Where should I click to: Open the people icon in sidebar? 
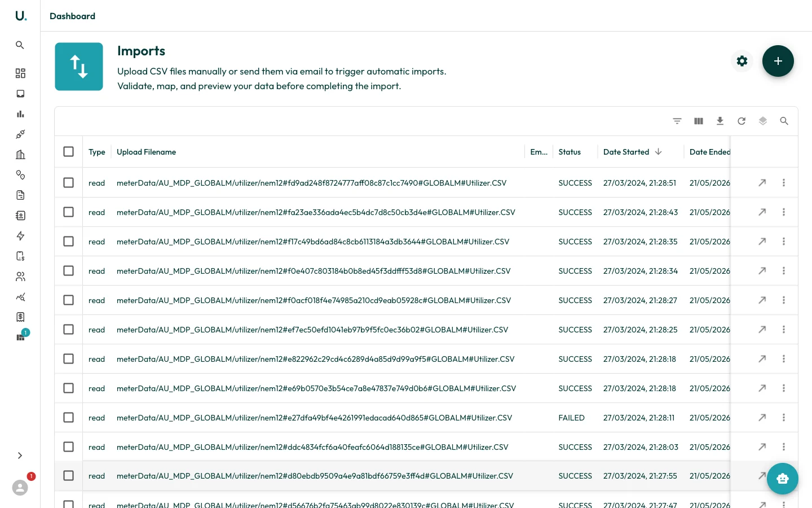click(x=20, y=277)
